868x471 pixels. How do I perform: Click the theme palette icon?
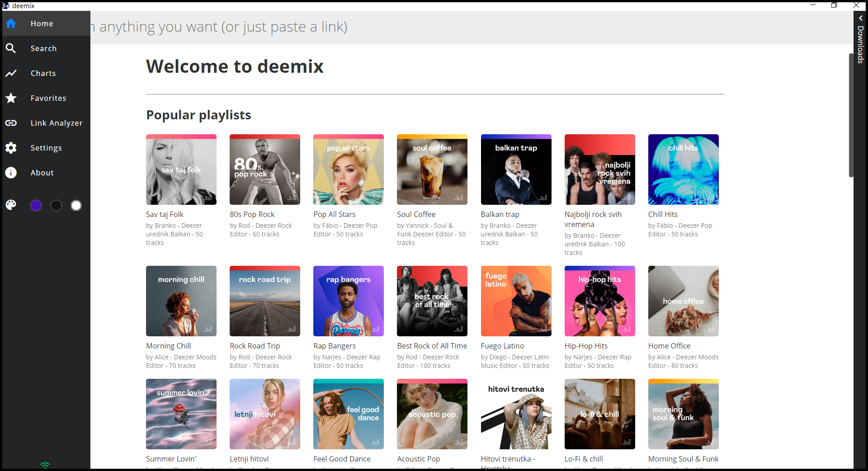click(x=11, y=205)
